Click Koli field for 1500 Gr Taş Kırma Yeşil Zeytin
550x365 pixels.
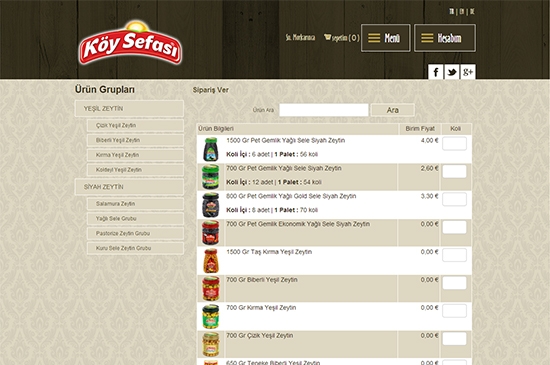[x=455, y=255]
